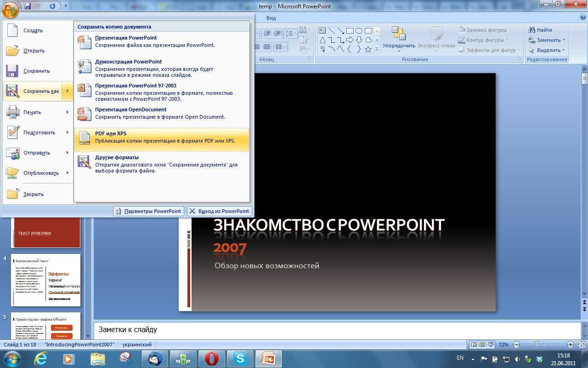The image size is (588, 368).
Task: Select the Scribble freeform shape
Action: pyautogui.click(x=322, y=49)
